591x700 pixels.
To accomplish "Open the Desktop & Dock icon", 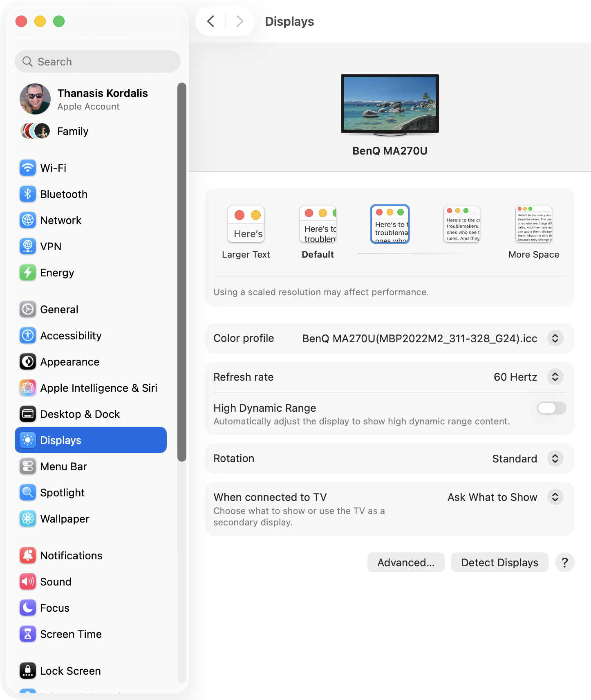I will pyautogui.click(x=28, y=414).
